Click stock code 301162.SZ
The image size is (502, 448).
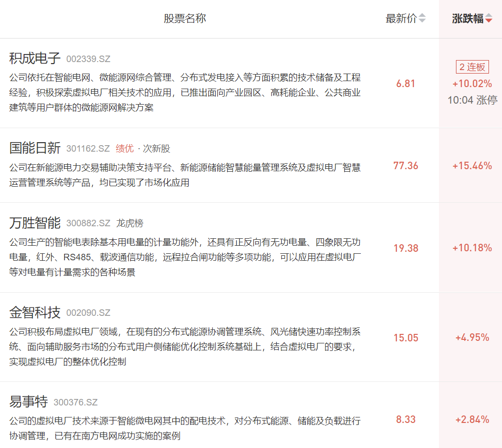88,149
